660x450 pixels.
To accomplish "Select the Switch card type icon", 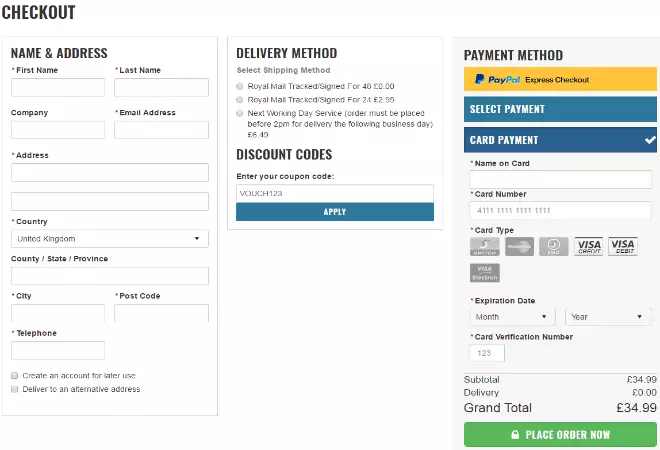I will (484, 246).
